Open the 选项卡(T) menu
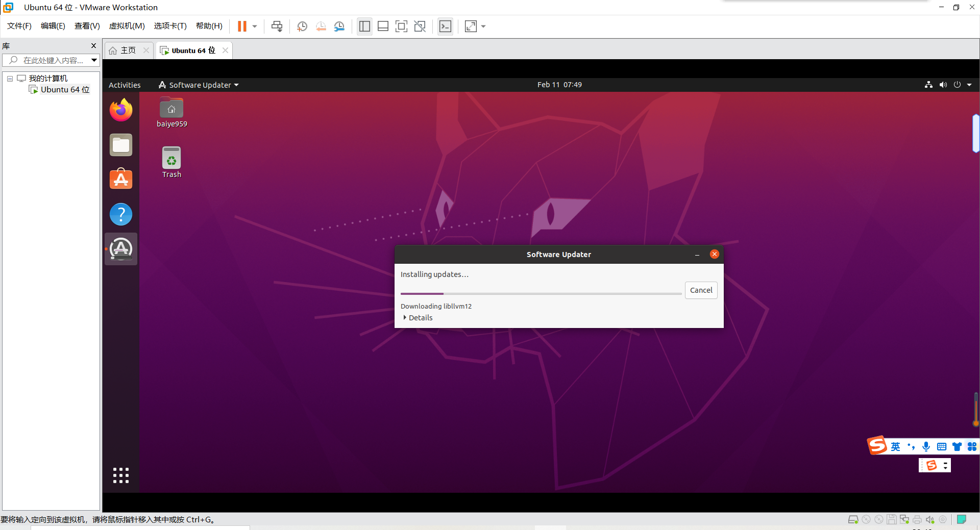 coord(170,26)
